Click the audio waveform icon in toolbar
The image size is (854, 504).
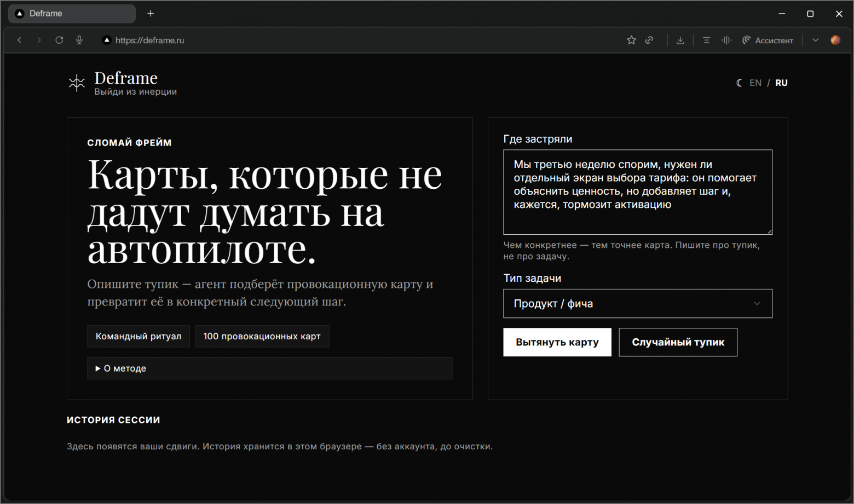pyautogui.click(x=726, y=40)
